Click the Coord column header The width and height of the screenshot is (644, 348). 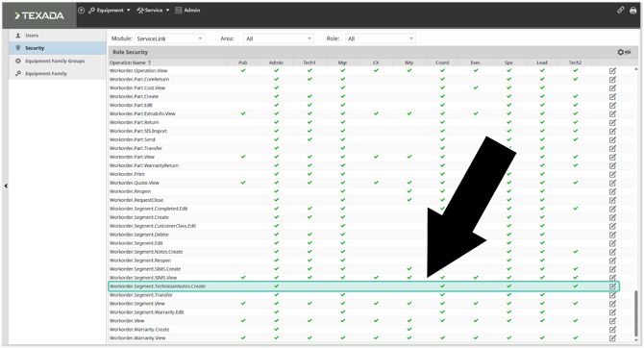[442, 62]
